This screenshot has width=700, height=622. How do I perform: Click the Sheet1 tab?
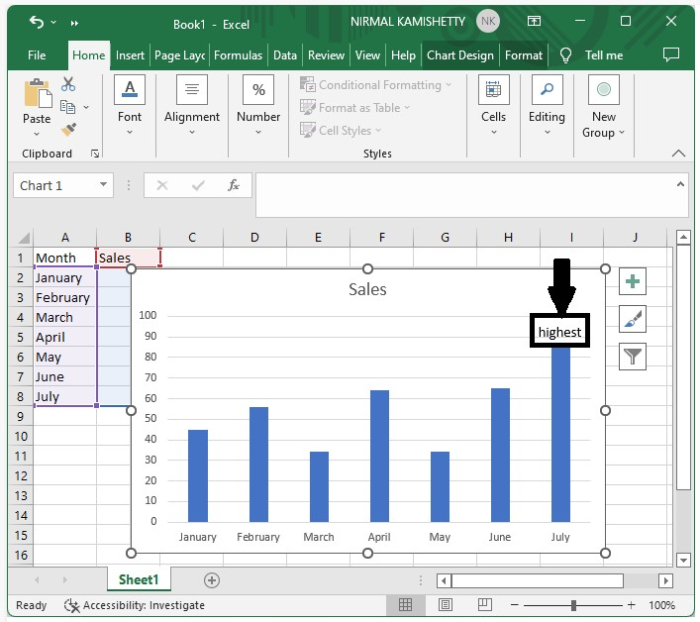(138, 580)
